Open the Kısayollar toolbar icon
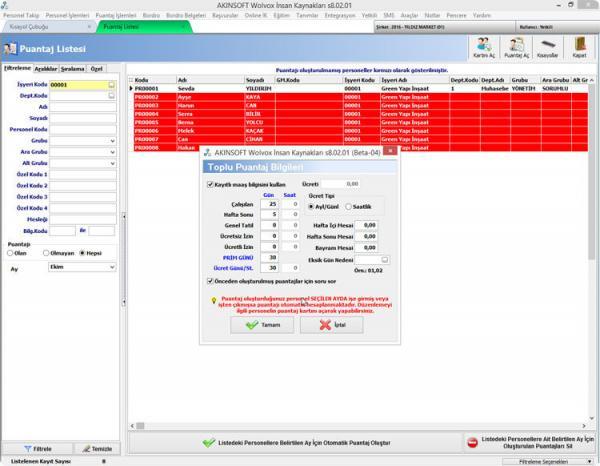 tap(547, 48)
